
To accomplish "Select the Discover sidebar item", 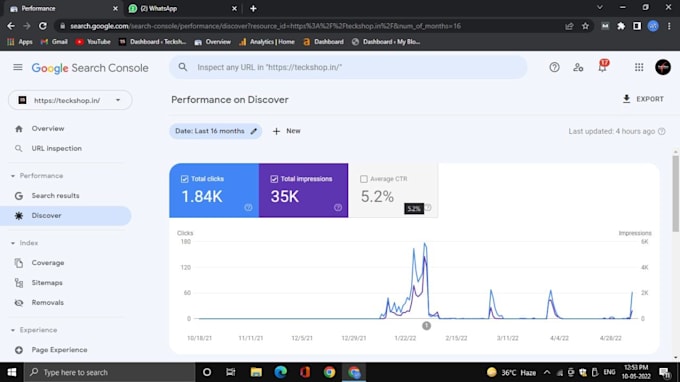I will click(x=65, y=215).
